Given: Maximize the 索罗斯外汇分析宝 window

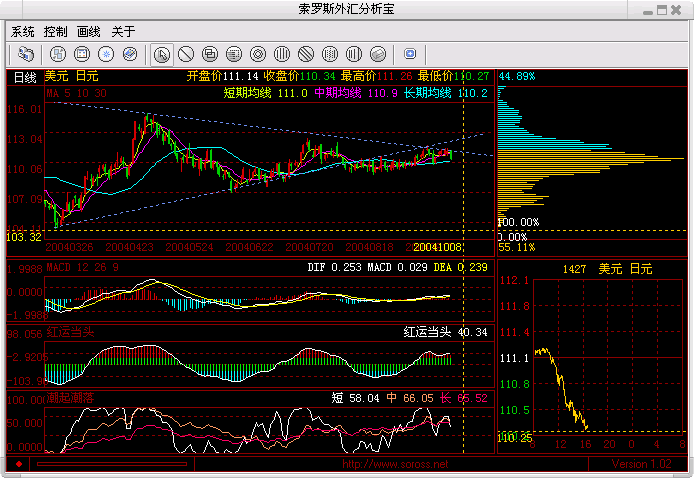Looking at the screenshot, I should [662, 10].
